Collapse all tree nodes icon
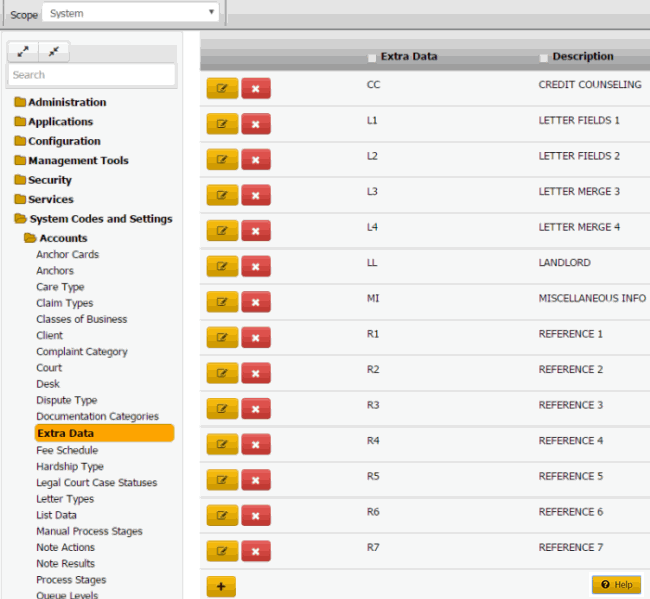This screenshot has height=599, width=650. coord(53,52)
